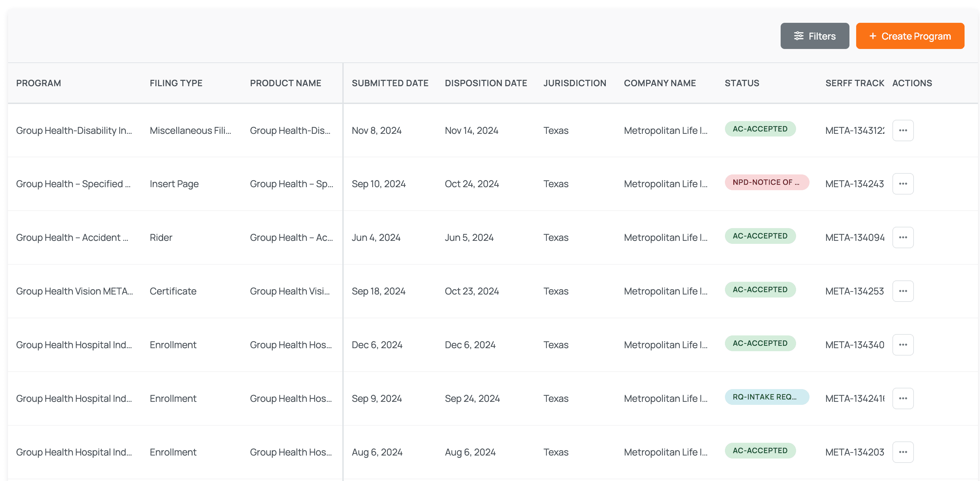Sort by Status column header
The image size is (980, 481).
tap(741, 83)
